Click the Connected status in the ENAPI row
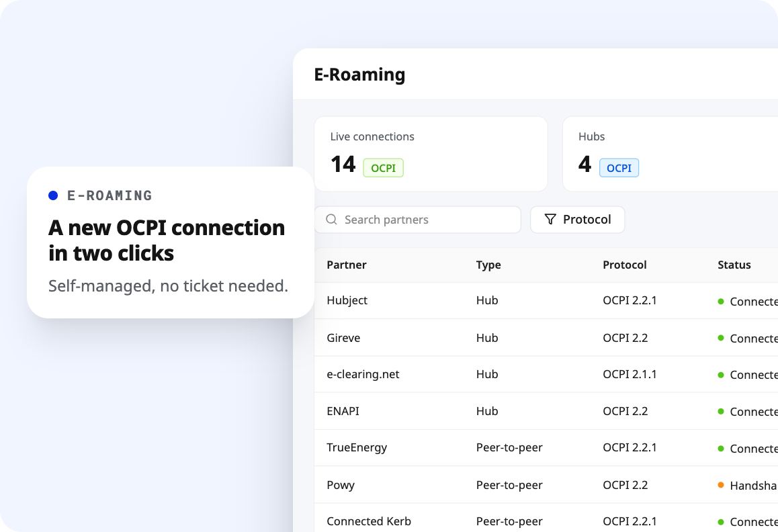Screen dimensions: 778x532 748,411
